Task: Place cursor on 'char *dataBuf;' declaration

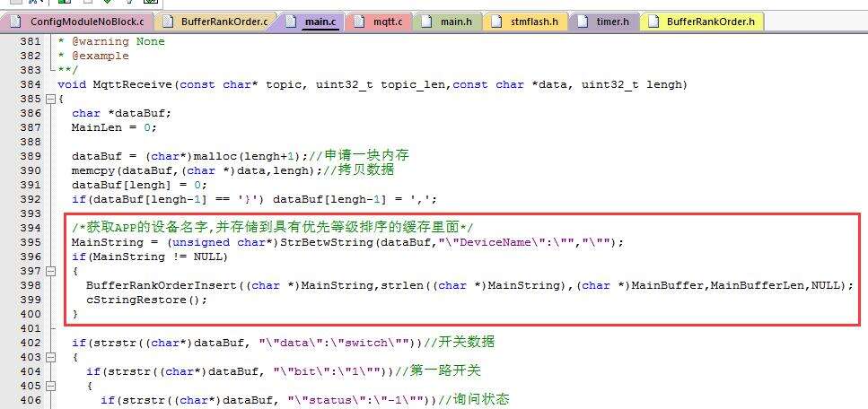Action: click(121, 113)
